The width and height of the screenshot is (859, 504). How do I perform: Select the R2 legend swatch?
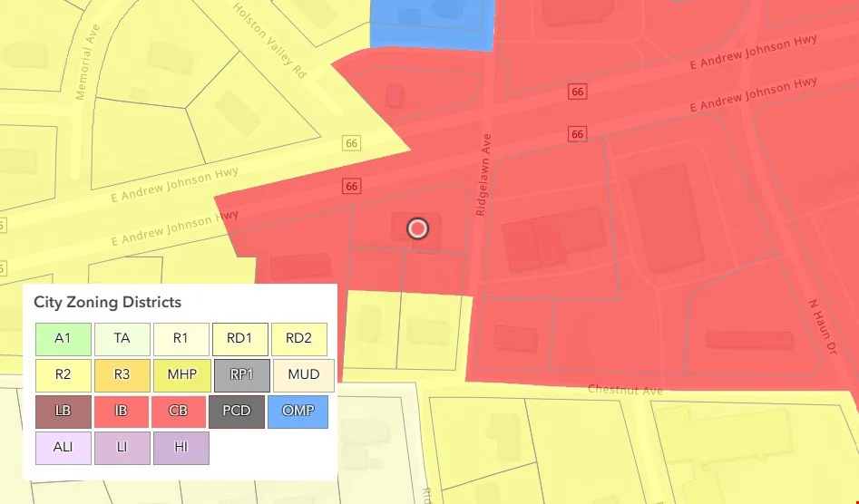click(x=63, y=375)
